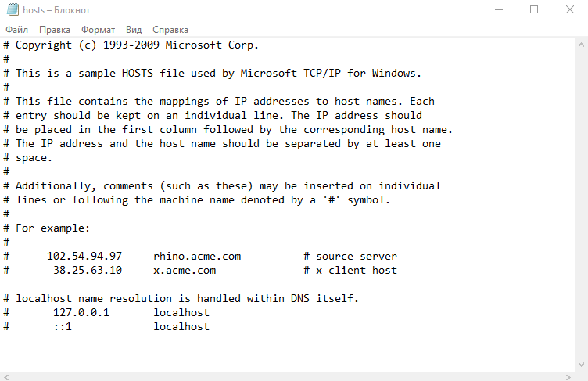
Task: Open the Правка menu
Action: click(x=55, y=29)
